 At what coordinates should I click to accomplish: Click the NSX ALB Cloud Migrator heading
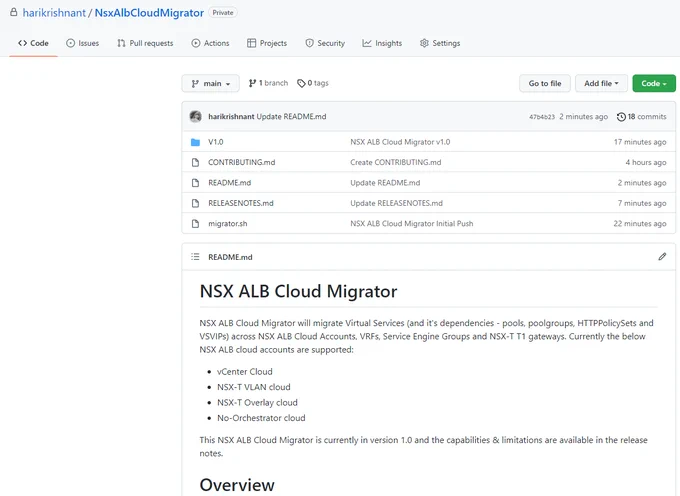tap(298, 291)
